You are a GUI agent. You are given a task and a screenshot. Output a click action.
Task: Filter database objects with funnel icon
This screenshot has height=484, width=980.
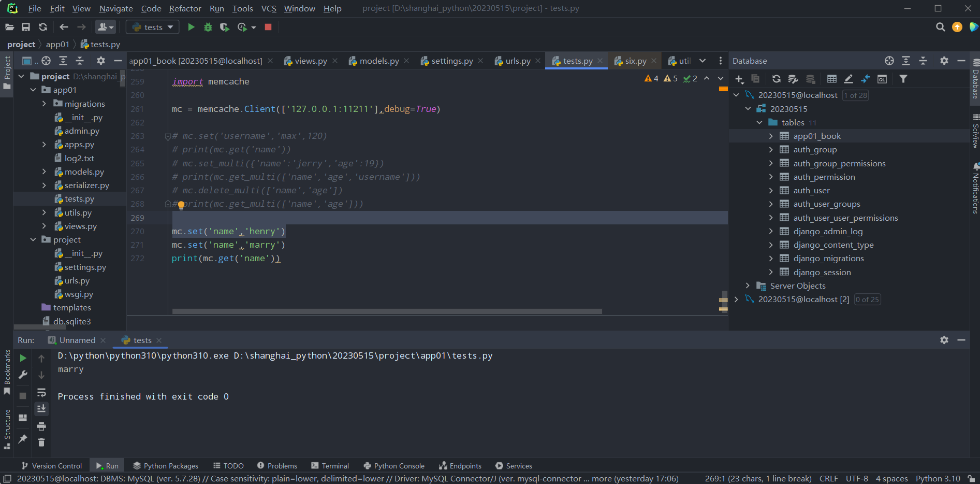click(903, 79)
